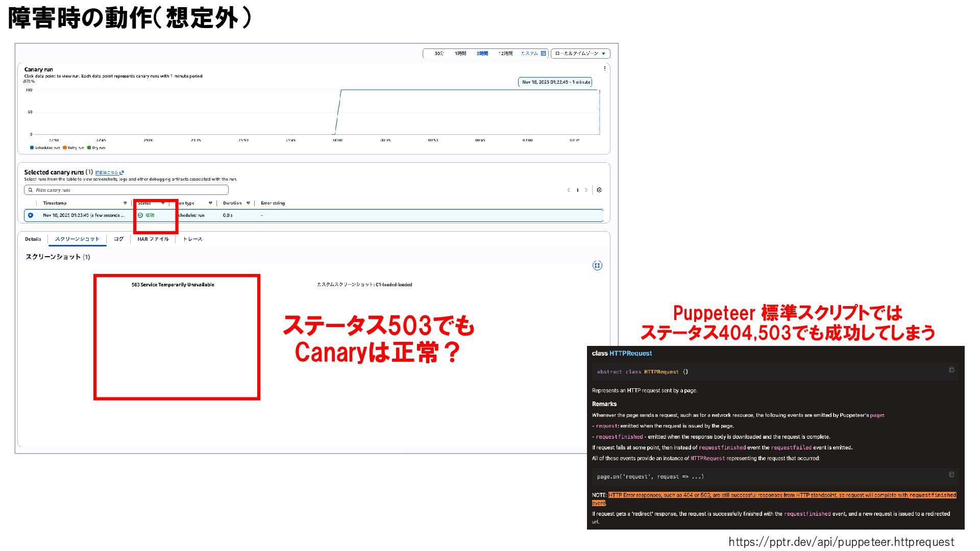Select the Nov 18 canary run radio button
Viewport: 980px width, 551px height.
coord(31,215)
